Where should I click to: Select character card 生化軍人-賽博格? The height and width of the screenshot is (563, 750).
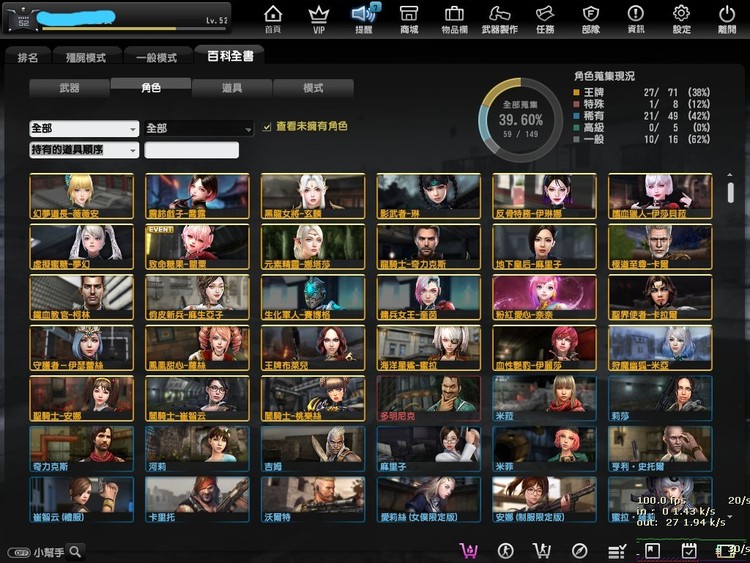coord(313,298)
